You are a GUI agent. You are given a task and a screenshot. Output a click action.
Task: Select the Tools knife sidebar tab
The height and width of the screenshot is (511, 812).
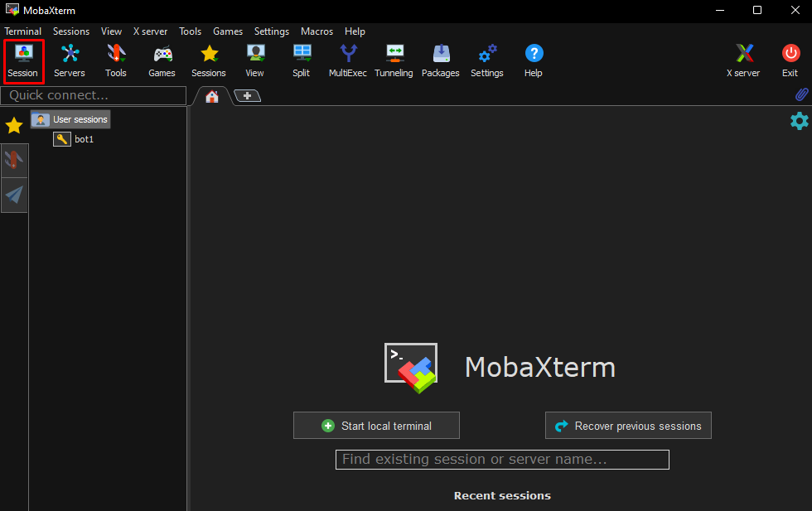coord(14,161)
